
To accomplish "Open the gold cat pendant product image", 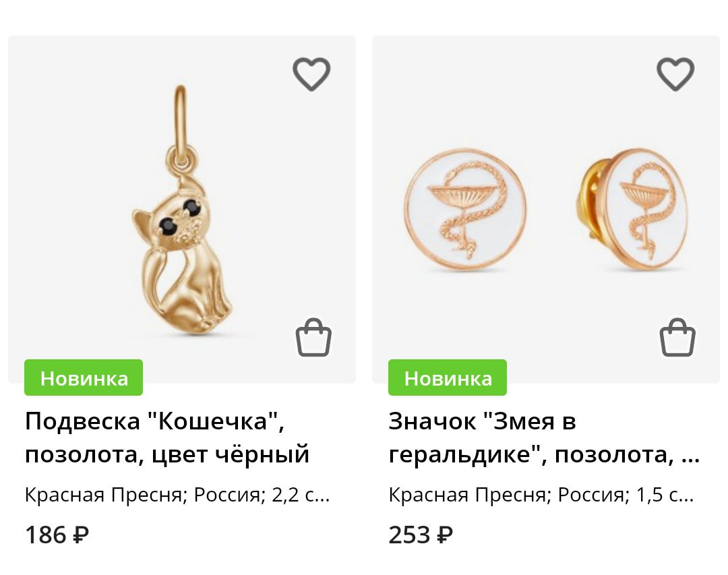I will pos(182,210).
